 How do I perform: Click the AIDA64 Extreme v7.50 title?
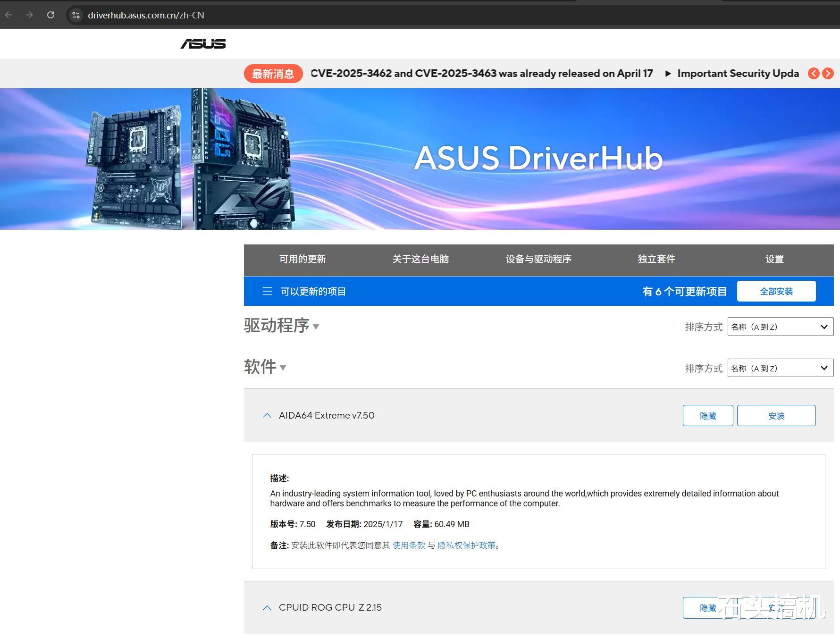tap(327, 416)
